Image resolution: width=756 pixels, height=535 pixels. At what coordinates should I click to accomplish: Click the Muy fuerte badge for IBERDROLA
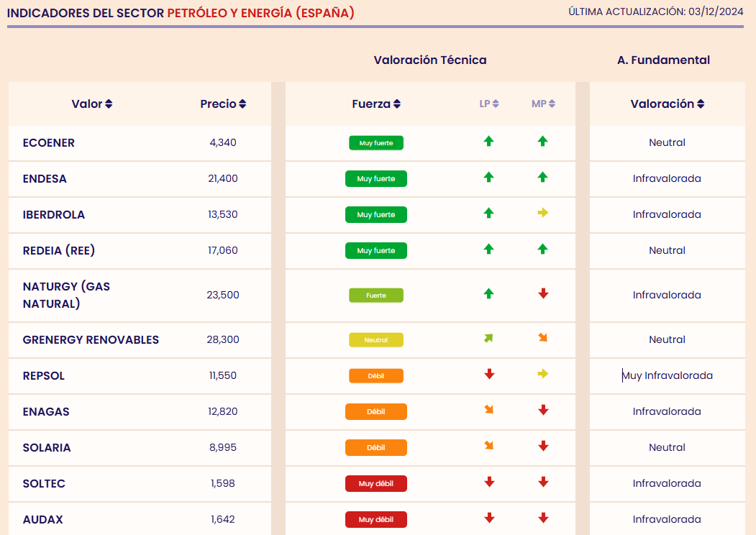(x=376, y=214)
